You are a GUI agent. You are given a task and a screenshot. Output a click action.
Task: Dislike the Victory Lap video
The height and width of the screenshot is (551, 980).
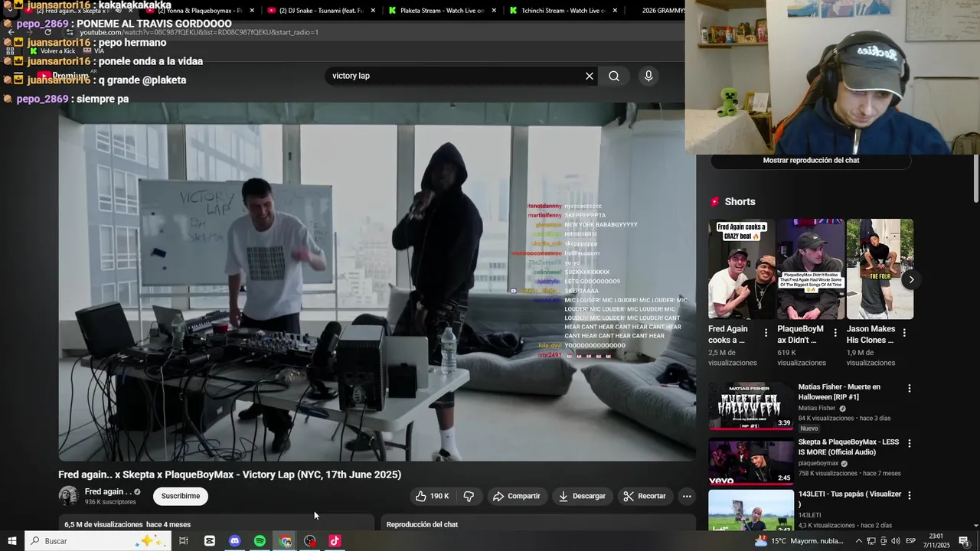[469, 496]
